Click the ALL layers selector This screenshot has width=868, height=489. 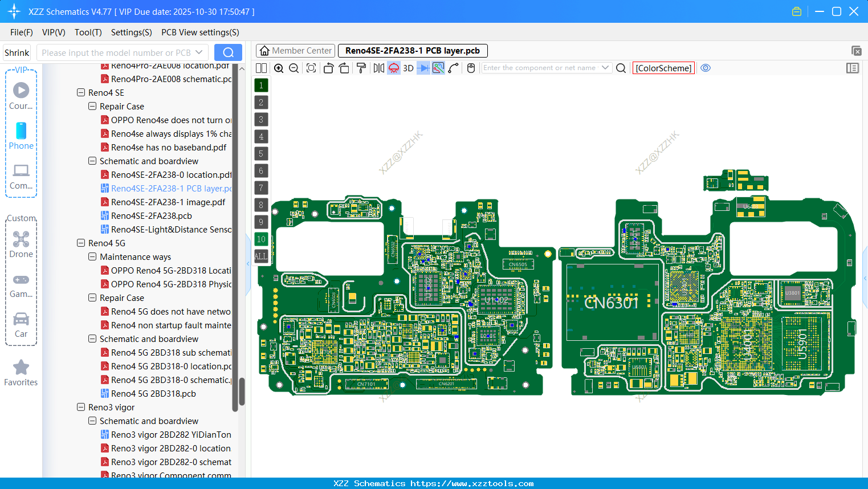pyautogui.click(x=261, y=256)
